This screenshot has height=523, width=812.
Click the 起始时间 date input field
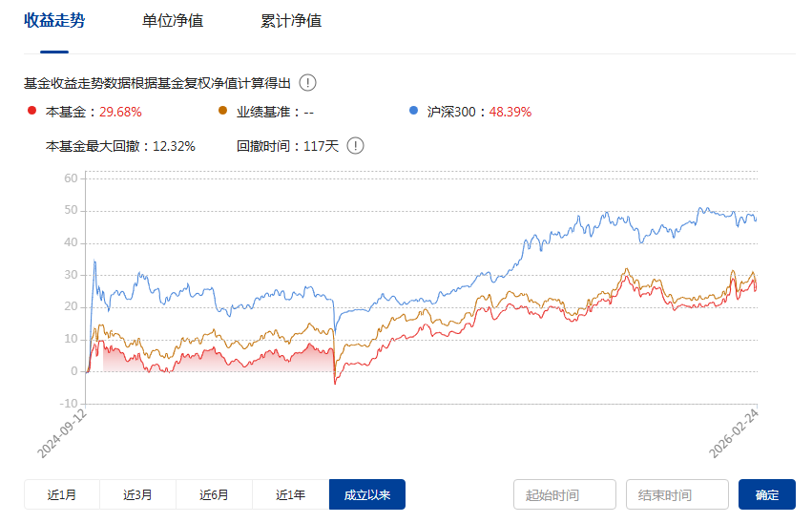click(565, 494)
